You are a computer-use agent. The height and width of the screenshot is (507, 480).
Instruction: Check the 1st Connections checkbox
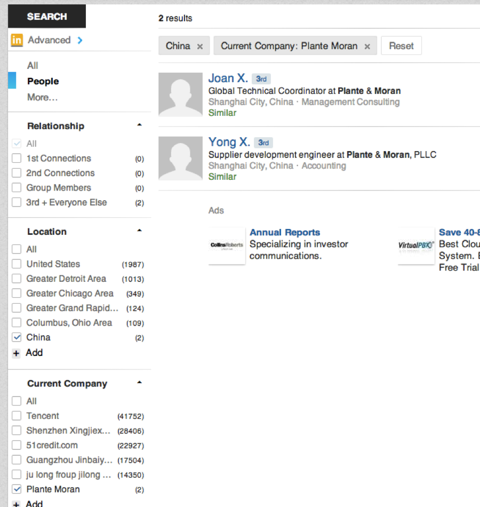[x=16, y=158]
